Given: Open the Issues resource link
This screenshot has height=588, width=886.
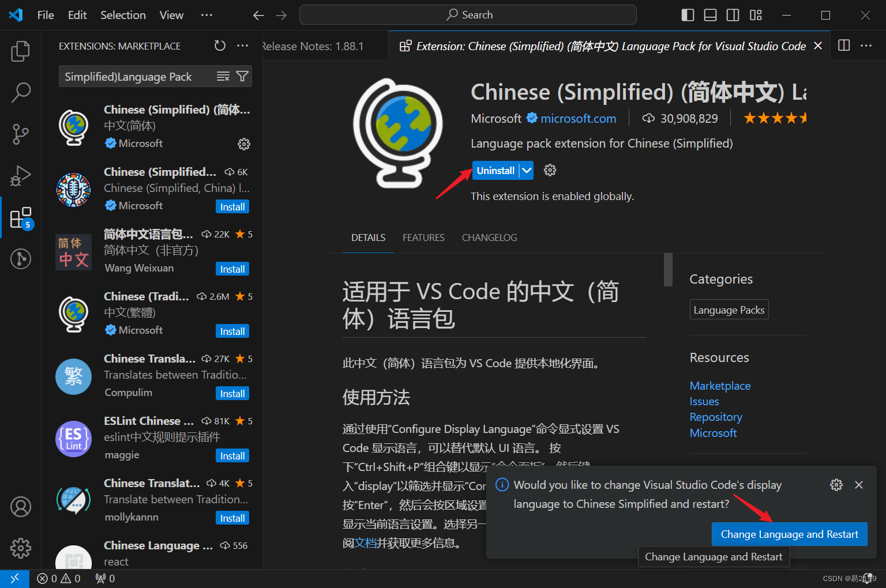Looking at the screenshot, I should (x=704, y=401).
